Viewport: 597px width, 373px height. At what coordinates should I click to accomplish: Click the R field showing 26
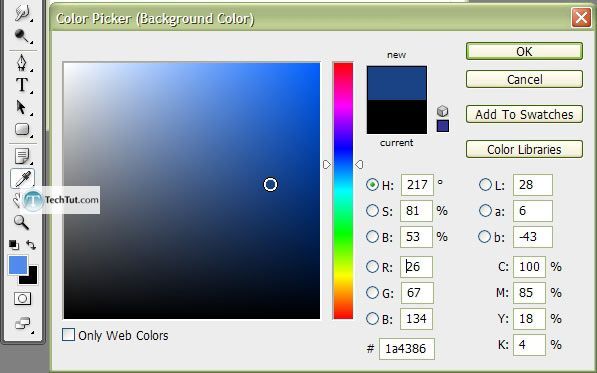click(416, 266)
